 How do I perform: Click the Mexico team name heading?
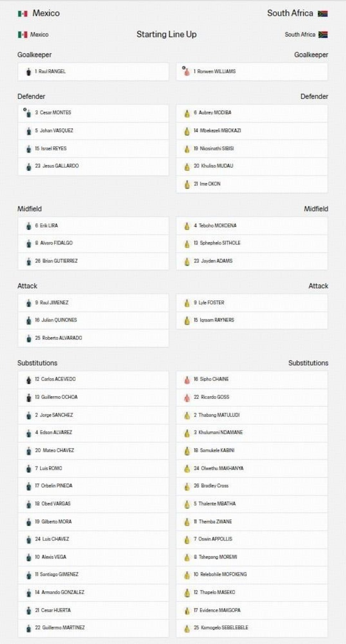coord(46,13)
